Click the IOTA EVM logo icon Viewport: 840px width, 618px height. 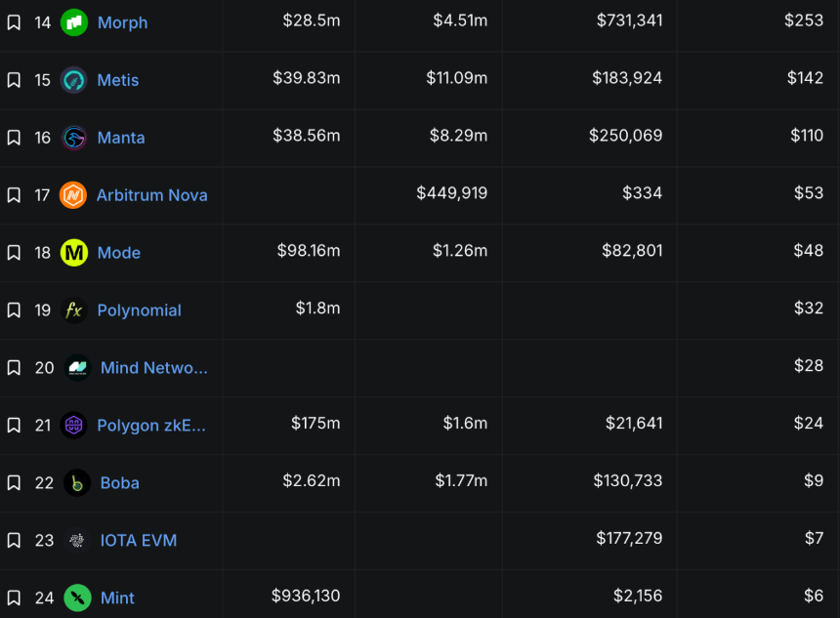(77, 540)
